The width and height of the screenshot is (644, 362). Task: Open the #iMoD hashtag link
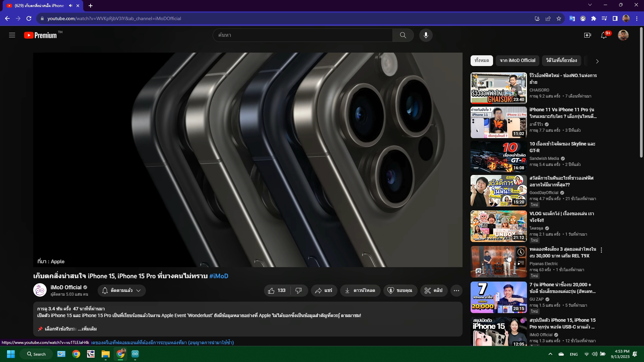click(219, 276)
